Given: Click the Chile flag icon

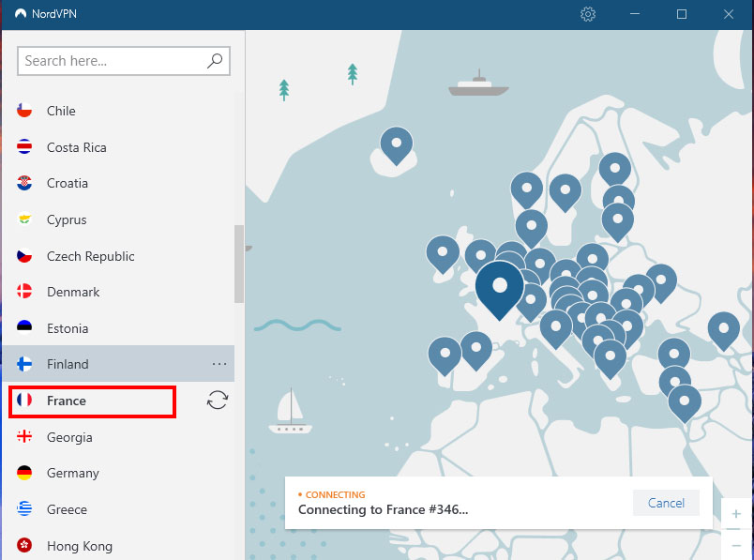Looking at the screenshot, I should [x=25, y=111].
